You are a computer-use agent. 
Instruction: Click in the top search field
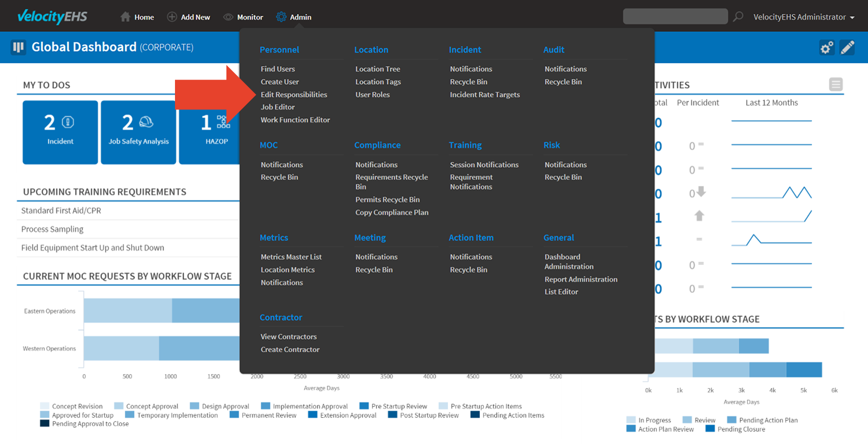click(675, 16)
